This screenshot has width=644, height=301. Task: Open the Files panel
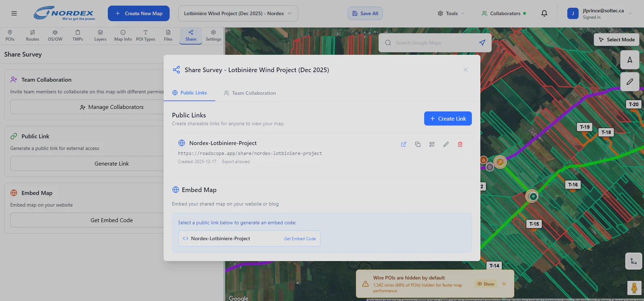point(168,35)
